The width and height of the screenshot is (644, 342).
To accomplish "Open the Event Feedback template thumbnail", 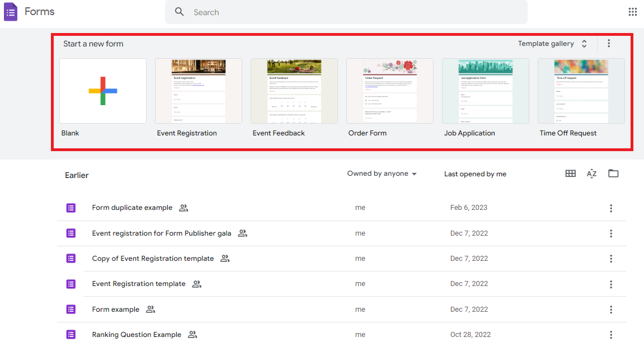I will 294,91.
